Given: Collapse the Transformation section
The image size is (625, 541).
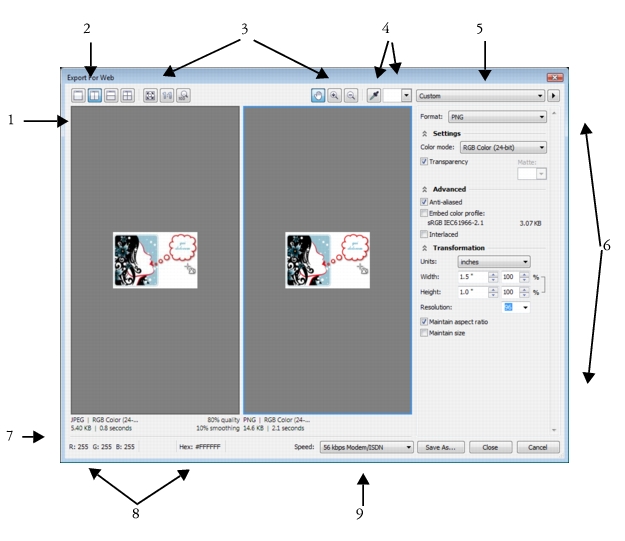Looking at the screenshot, I should [x=424, y=247].
